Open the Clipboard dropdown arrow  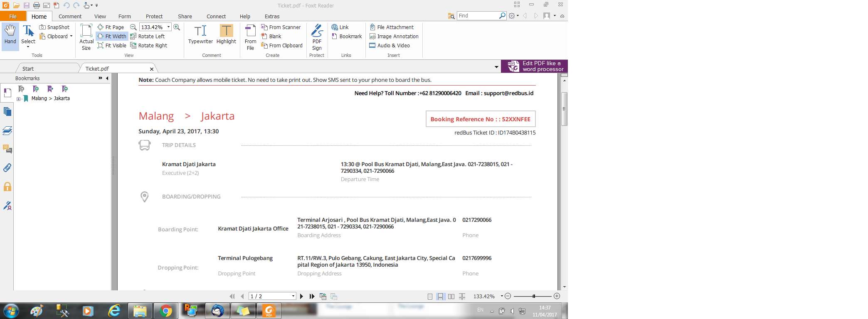71,36
